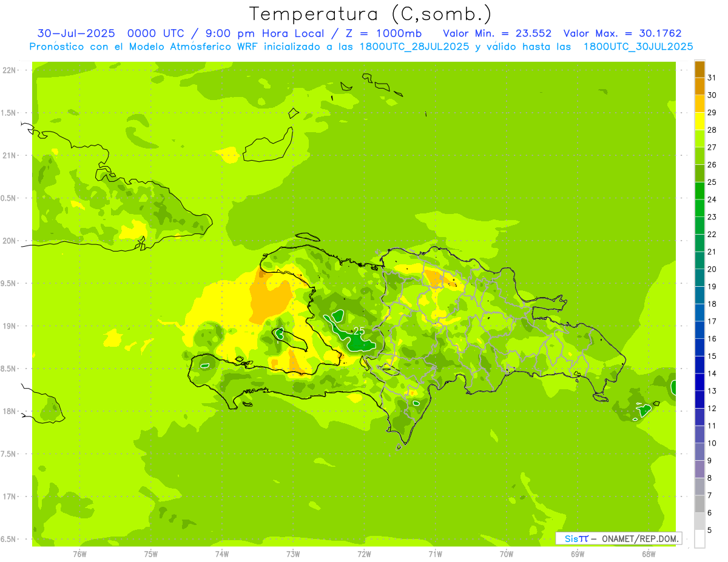Click the '18N' latitude axis label

(x=8, y=412)
